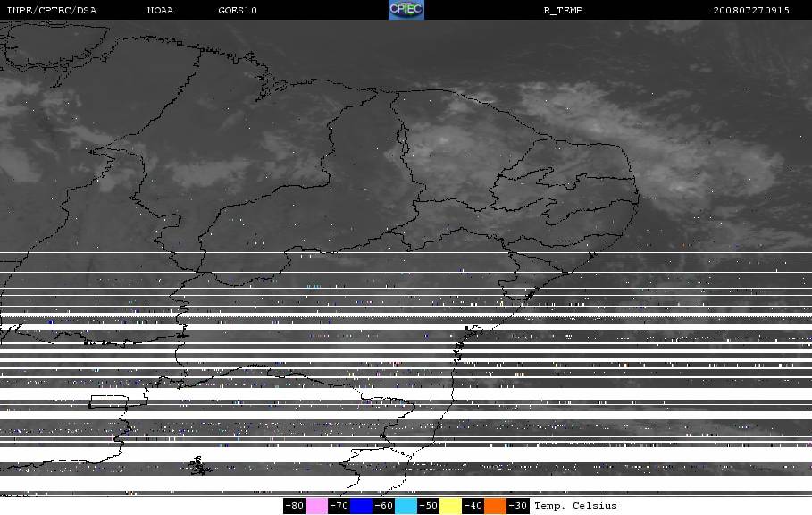Click the -30 temperature label

tap(517, 506)
